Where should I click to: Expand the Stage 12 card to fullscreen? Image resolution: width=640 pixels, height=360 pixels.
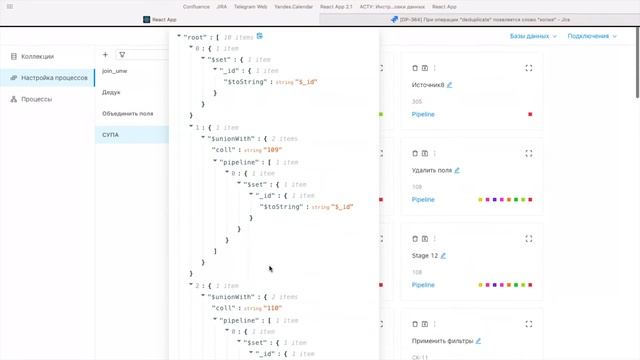529,239
